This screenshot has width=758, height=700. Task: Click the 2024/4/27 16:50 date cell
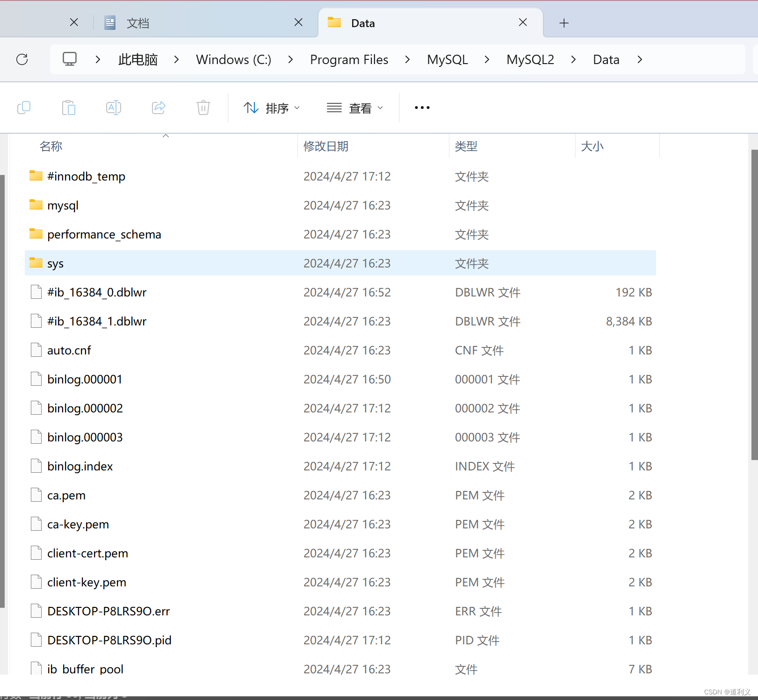click(347, 379)
